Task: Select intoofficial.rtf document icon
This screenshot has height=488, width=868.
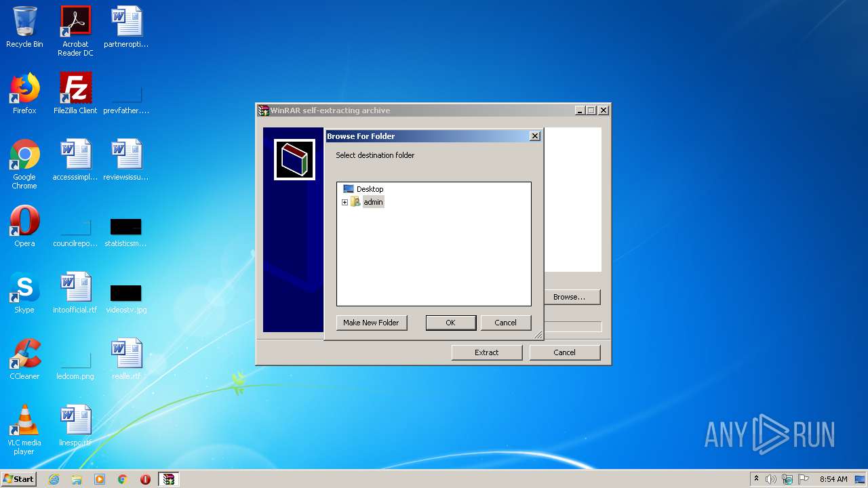Action: (75, 293)
